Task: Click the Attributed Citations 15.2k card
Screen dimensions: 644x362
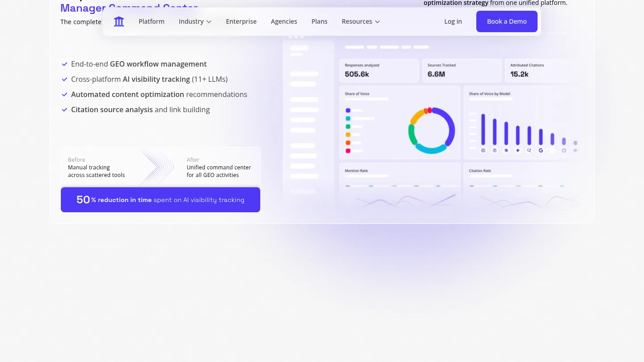Action: click(x=543, y=71)
